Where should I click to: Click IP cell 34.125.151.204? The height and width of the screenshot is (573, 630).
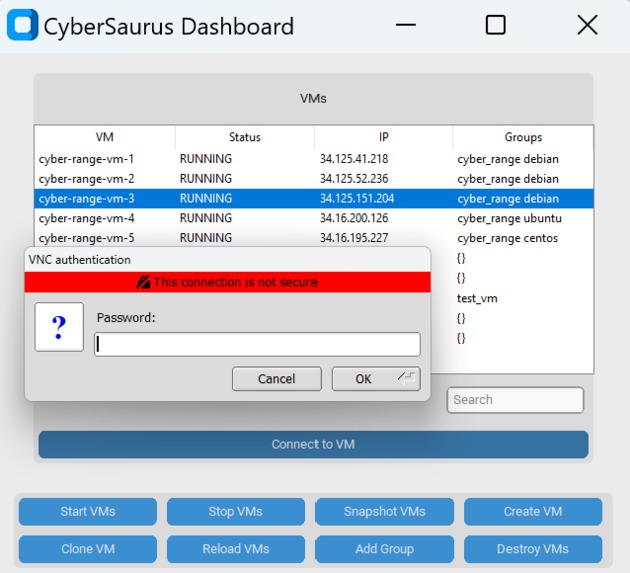click(357, 198)
